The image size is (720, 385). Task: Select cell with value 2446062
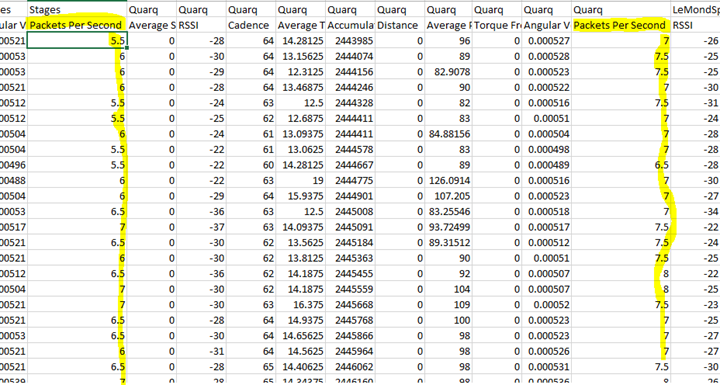pos(350,367)
